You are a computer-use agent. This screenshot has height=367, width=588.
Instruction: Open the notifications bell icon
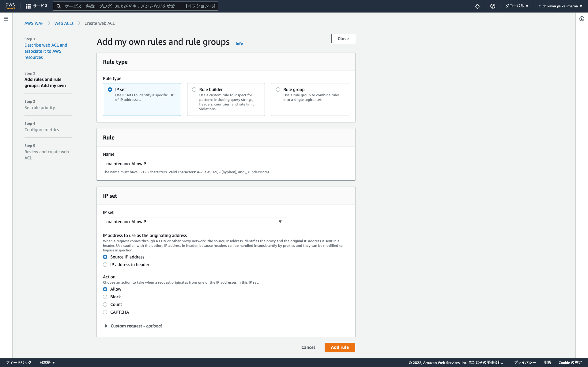click(x=477, y=6)
